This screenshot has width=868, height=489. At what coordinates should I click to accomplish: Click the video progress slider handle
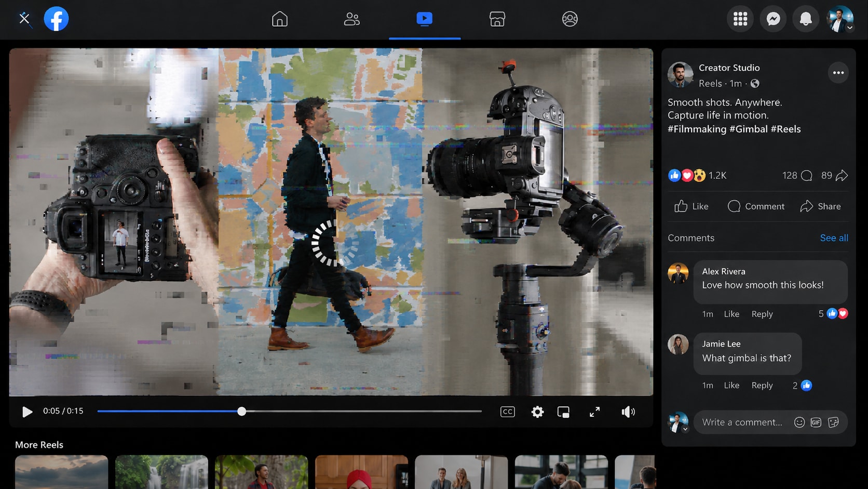241,412
